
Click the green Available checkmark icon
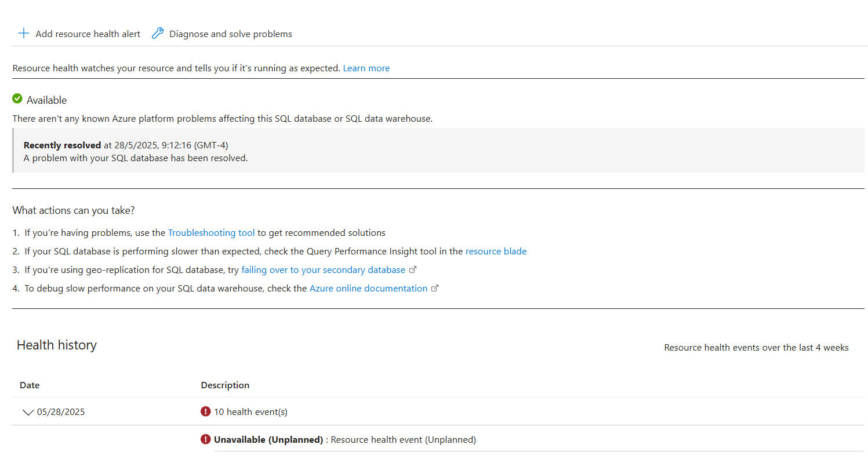tap(17, 99)
